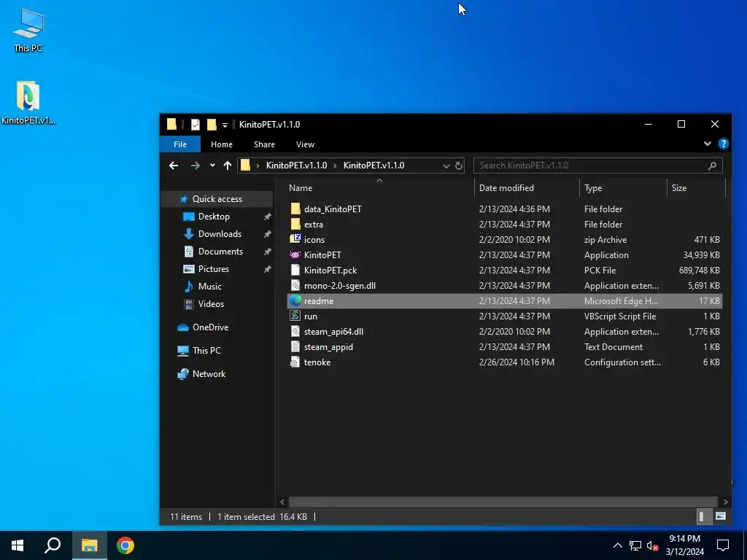The image size is (747, 560).
Task: Open Documents in navigation pane
Action: [220, 252]
